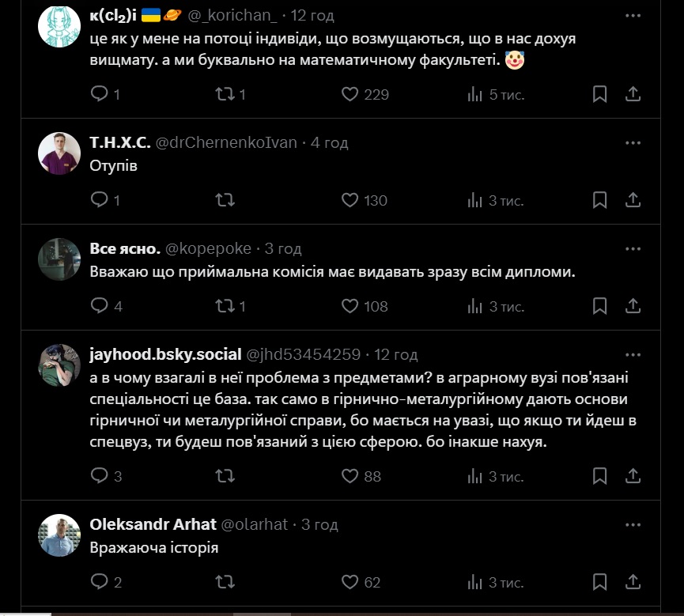The image size is (684, 616).
Task: Open more options for @_korichan_ tweet
Action: [633, 15]
